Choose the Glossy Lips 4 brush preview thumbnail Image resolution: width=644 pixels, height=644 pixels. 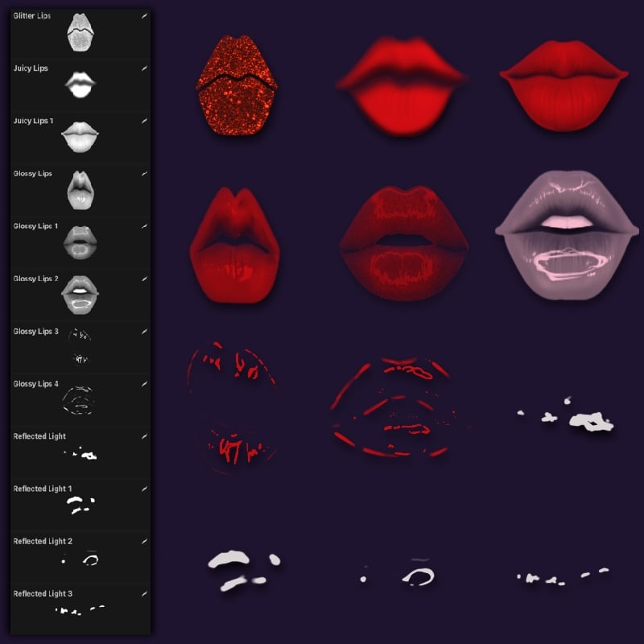(78, 400)
